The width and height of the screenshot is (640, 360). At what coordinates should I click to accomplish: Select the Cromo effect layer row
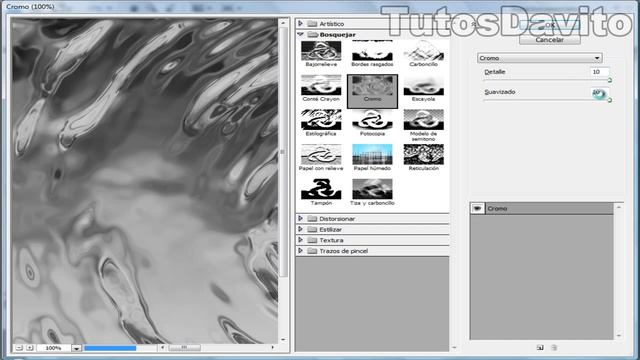click(542, 209)
